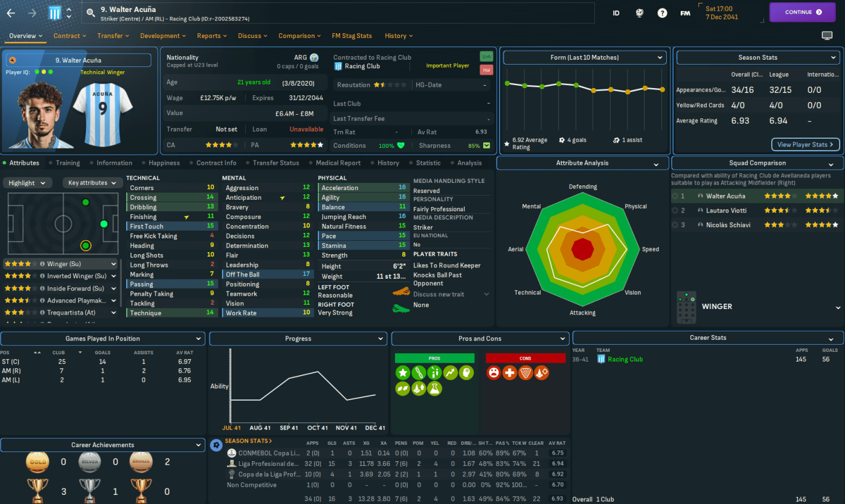Click the FM menu logo

(685, 13)
